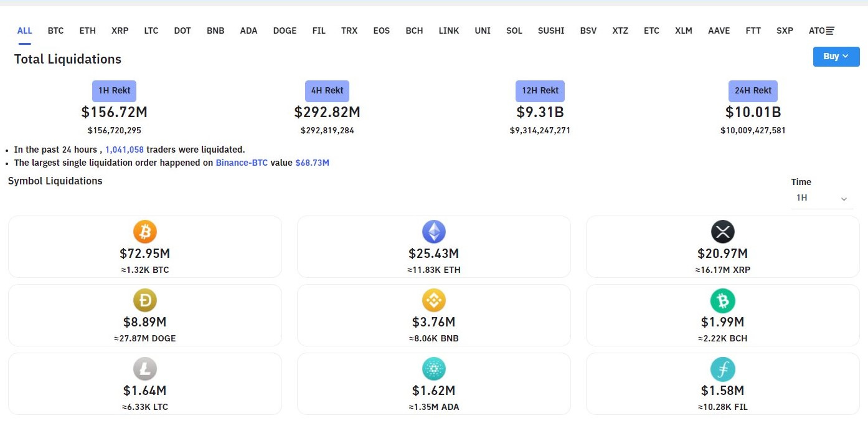
Task: Click the ≈27.87M DOGE amount
Action: 145,338
